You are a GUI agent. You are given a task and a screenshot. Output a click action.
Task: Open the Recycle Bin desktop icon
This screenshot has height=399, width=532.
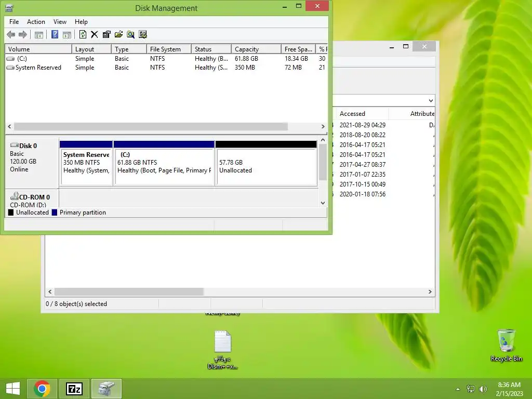tap(506, 345)
